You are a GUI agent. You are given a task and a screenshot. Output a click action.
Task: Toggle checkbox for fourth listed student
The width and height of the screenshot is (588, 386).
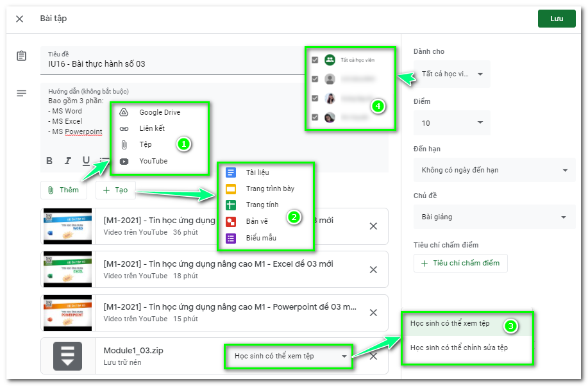(315, 117)
